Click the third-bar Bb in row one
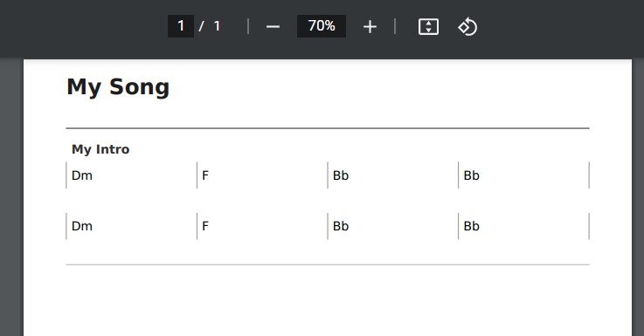 tap(341, 175)
